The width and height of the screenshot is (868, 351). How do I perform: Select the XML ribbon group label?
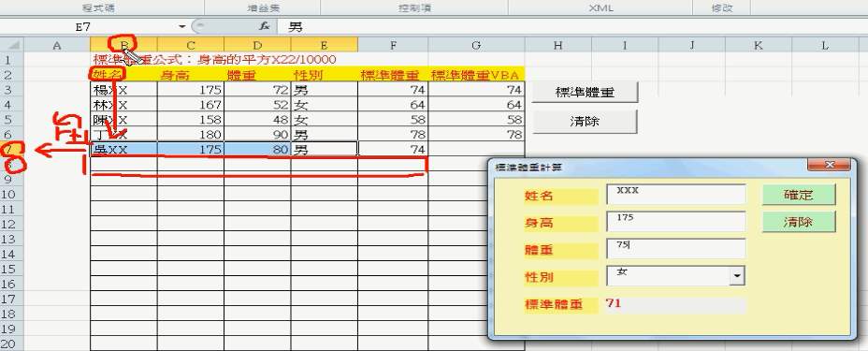(600, 8)
